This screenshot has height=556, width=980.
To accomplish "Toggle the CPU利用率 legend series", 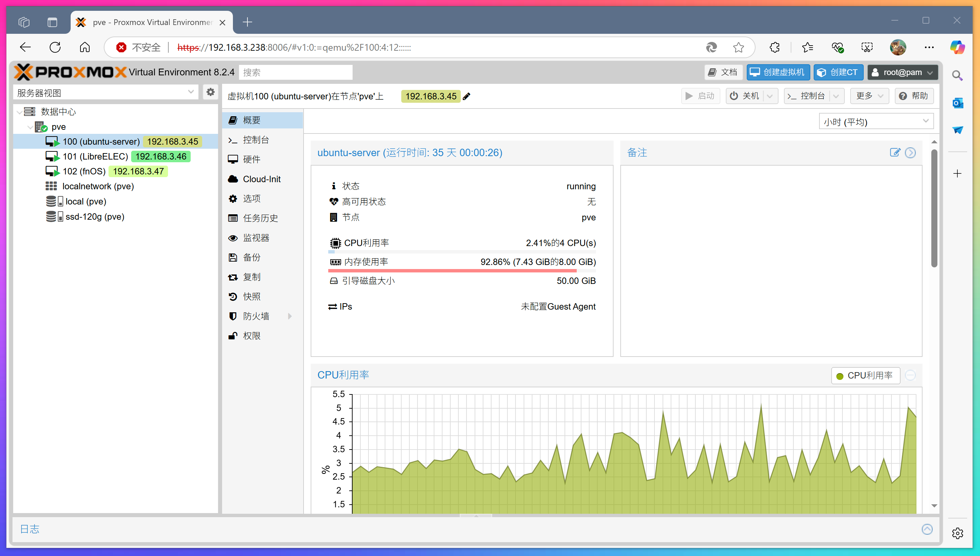I will pyautogui.click(x=865, y=376).
